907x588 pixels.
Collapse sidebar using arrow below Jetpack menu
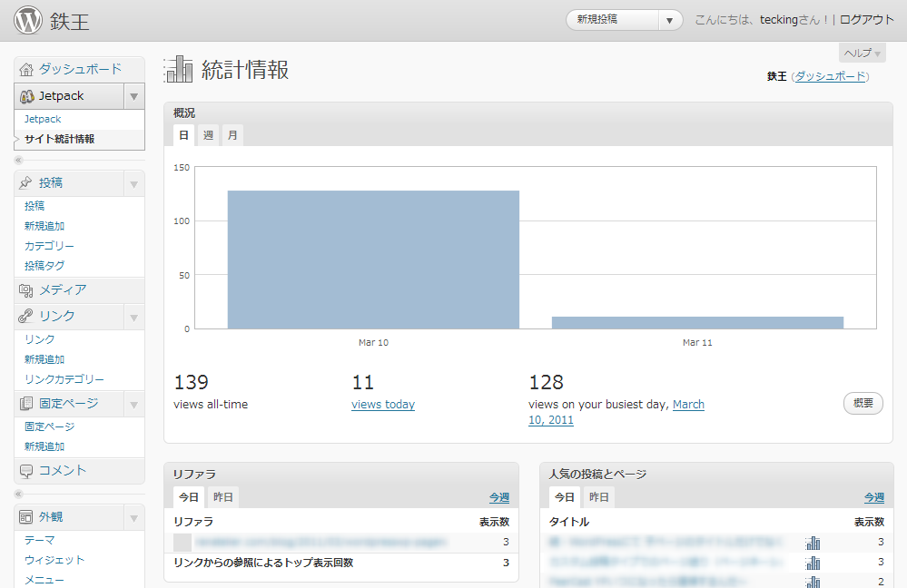click(18, 160)
